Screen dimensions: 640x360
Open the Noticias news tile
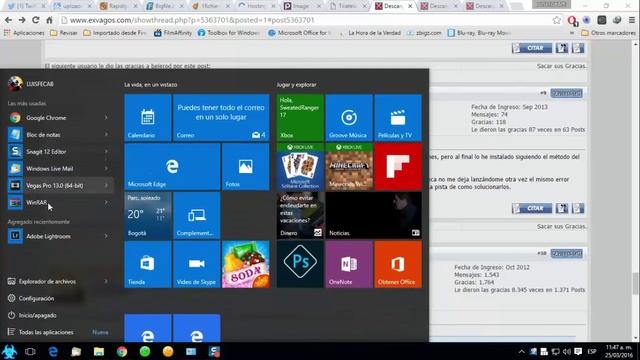[373, 216]
